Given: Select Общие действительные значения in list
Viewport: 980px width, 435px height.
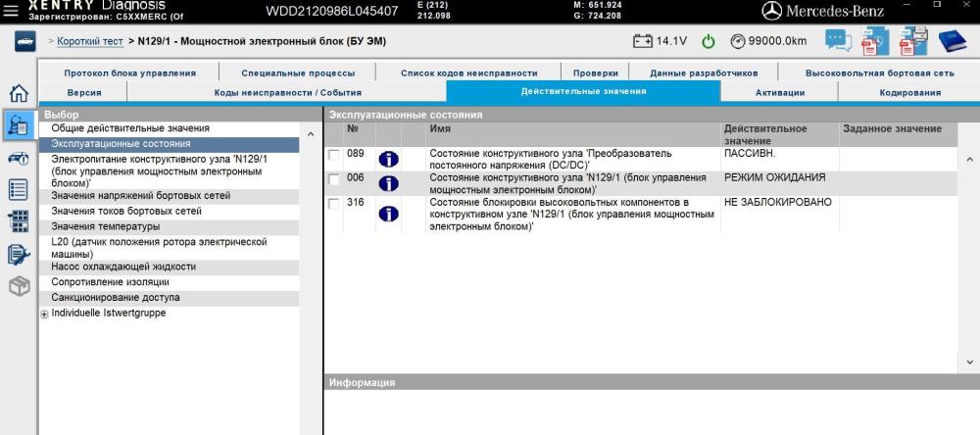Looking at the screenshot, I should click(x=169, y=128).
